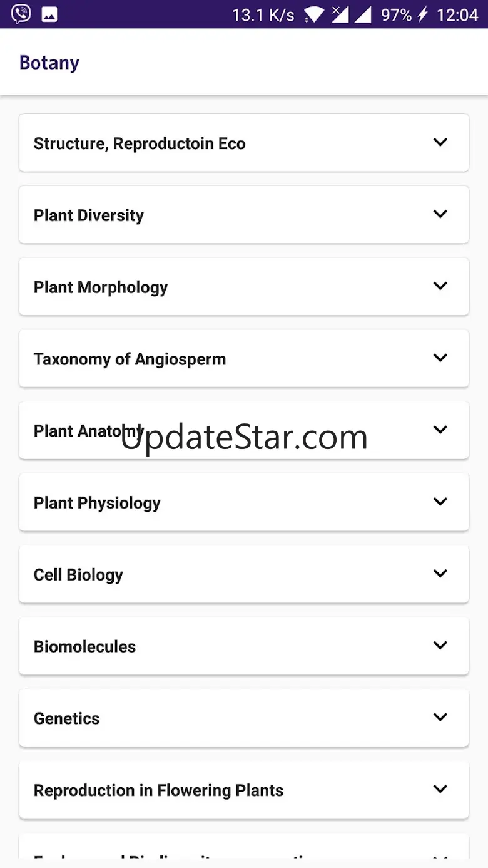This screenshot has width=488, height=868.
Task: Expand Cell Biology chevron icon
Action: pyautogui.click(x=440, y=574)
